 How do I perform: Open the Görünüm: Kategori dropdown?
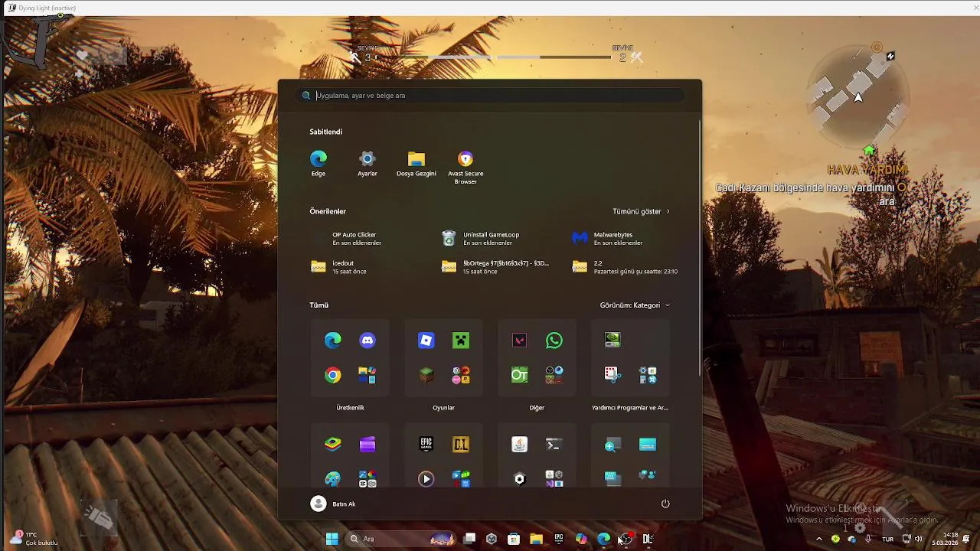point(635,305)
